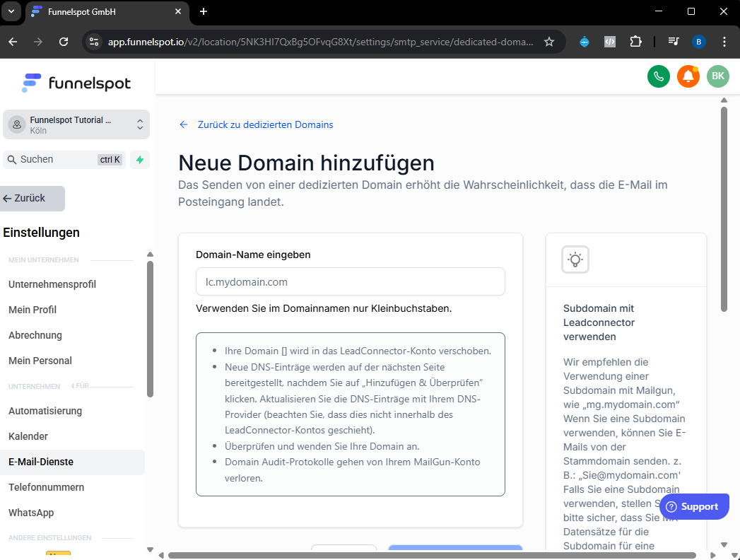Open Unternehmensprofil settings

[x=52, y=284]
